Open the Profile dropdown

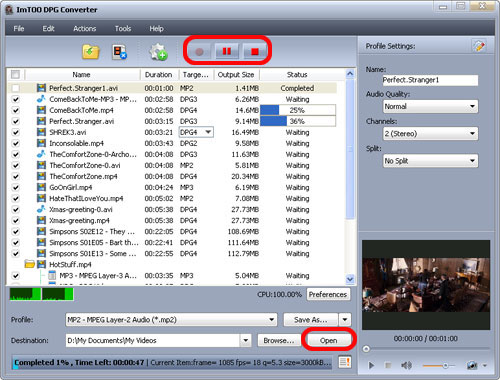tap(171, 320)
